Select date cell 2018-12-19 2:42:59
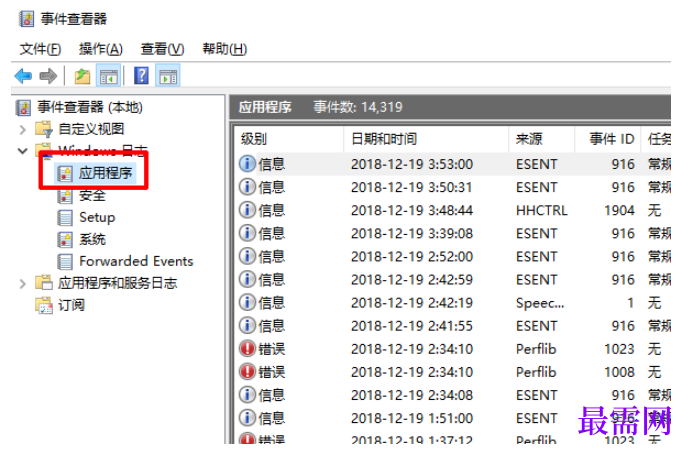The image size is (690, 452). [x=412, y=280]
